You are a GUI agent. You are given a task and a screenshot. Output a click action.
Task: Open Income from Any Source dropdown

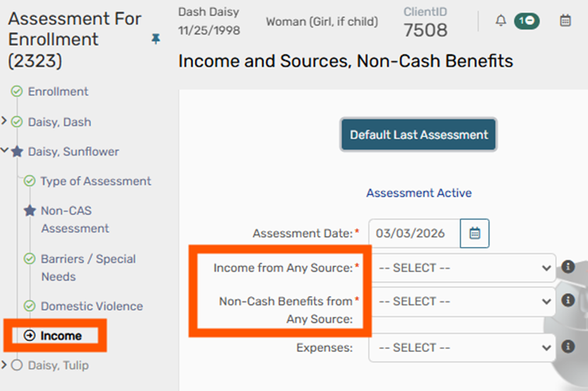[463, 268]
